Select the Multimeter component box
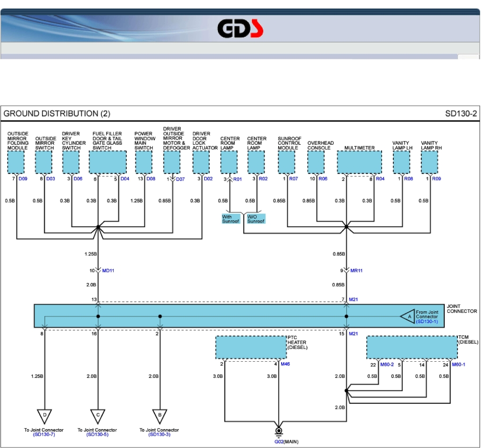 coord(359,162)
